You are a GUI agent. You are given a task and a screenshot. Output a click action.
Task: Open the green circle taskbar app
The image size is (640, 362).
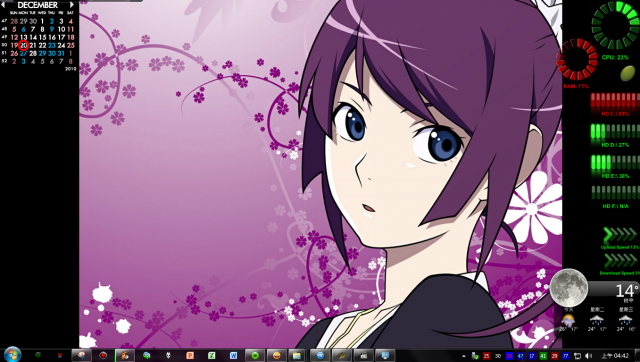255,355
